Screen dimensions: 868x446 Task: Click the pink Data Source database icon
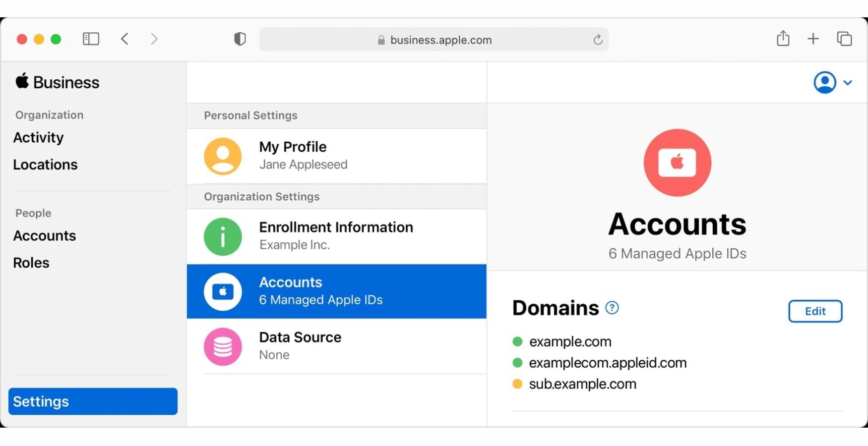click(x=222, y=346)
